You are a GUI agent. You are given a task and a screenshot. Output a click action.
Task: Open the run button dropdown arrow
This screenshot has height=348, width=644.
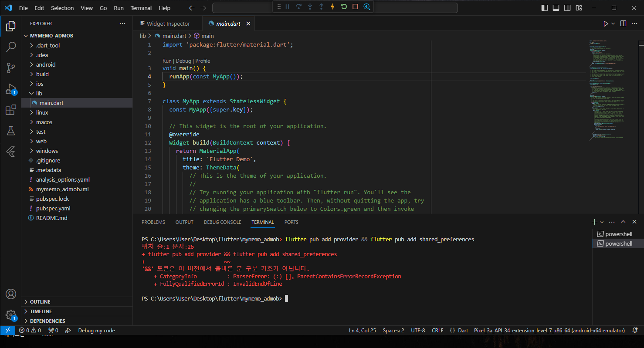(613, 24)
